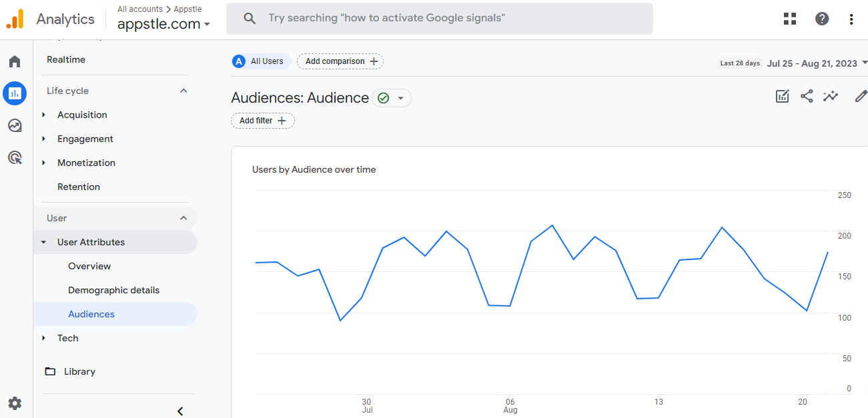Click the All accounts breadcrumb link
Viewport: 868px width, 418px height.
click(x=140, y=9)
